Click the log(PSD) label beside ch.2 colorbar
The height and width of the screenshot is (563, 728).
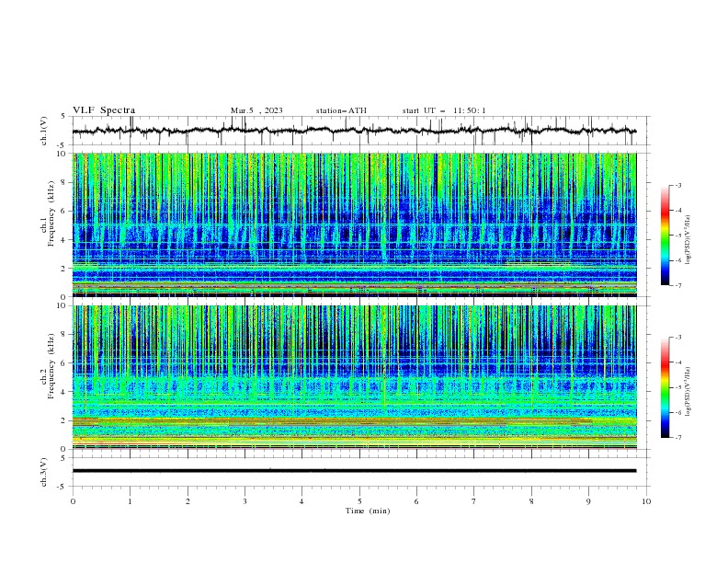[x=688, y=391]
